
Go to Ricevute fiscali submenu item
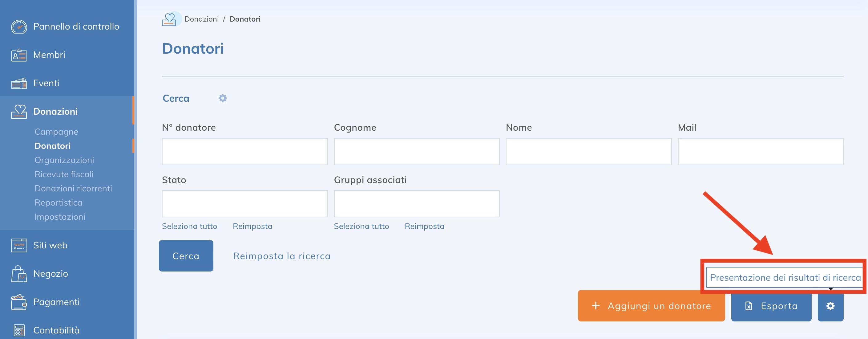click(64, 174)
